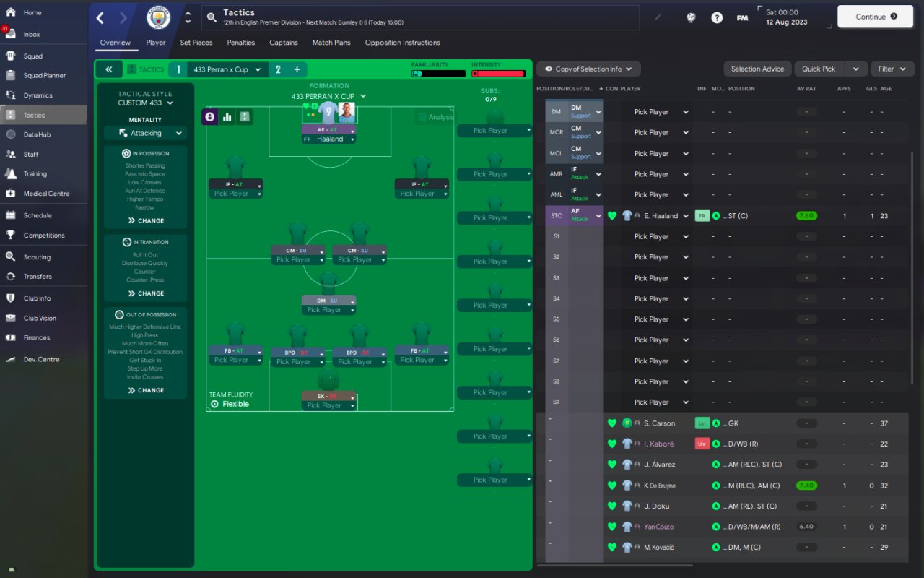Open the Scouting magnifier icon in sidebar
Viewport: 924px width, 578px height.
pos(11,256)
